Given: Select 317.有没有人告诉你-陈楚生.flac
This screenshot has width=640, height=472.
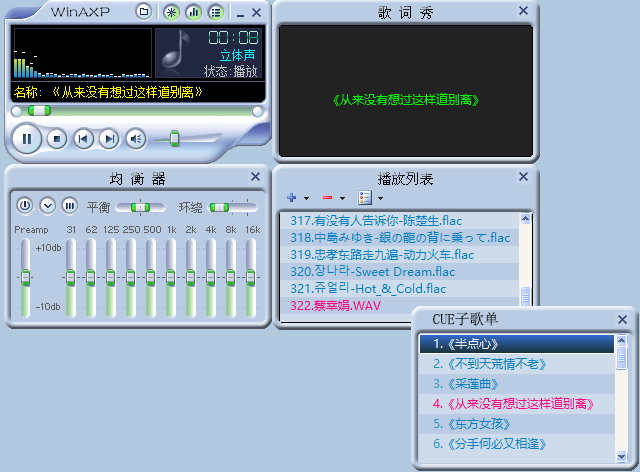Looking at the screenshot, I should tap(400, 221).
